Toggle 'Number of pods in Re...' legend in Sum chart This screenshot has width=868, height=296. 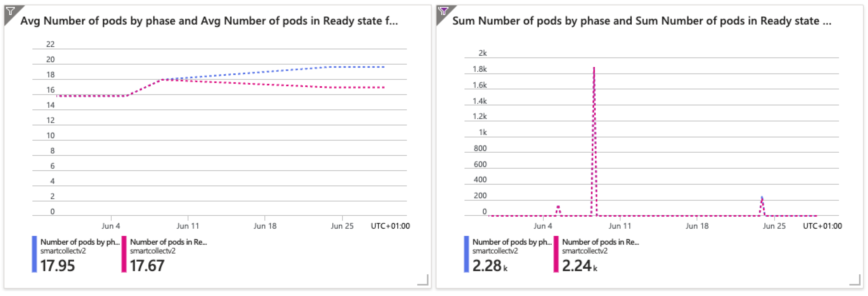(600, 242)
